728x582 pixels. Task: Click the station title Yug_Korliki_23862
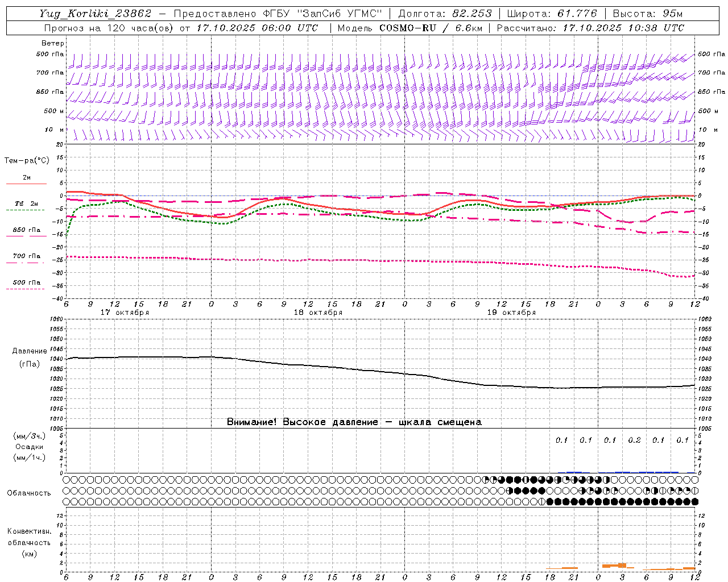pos(96,14)
